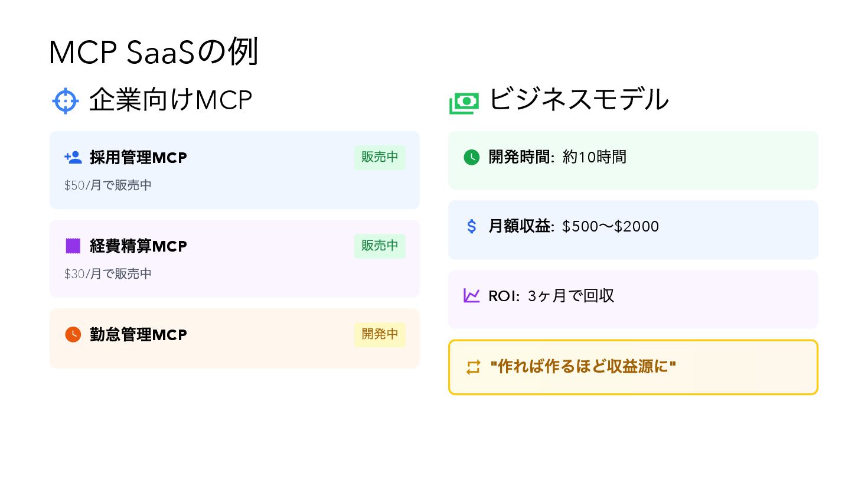Click the MCP SaaSの例 slide title

[154, 52]
